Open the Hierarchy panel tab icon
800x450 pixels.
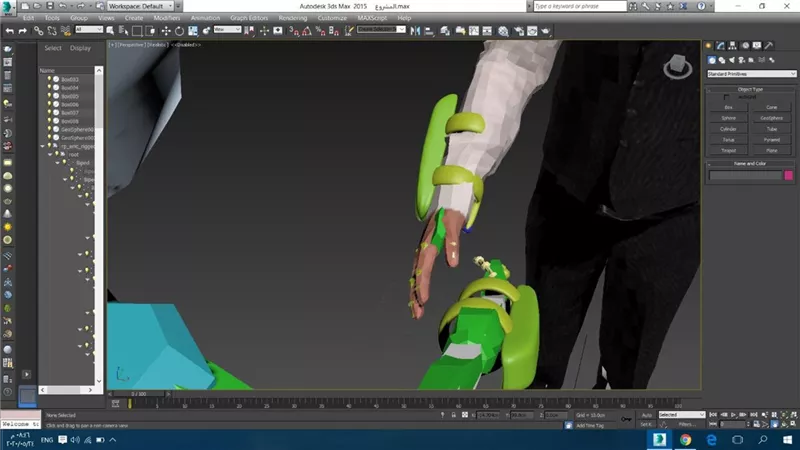click(x=733, y=45)
